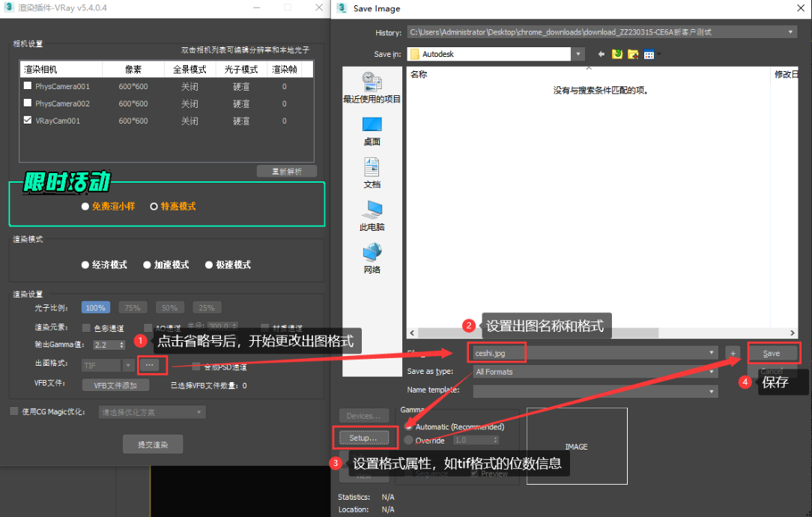Image resolution: width=812 pixels, height=517 pixels.
Task: Check the PhysCamera001 camera checkbox
Action: [28, 86]
